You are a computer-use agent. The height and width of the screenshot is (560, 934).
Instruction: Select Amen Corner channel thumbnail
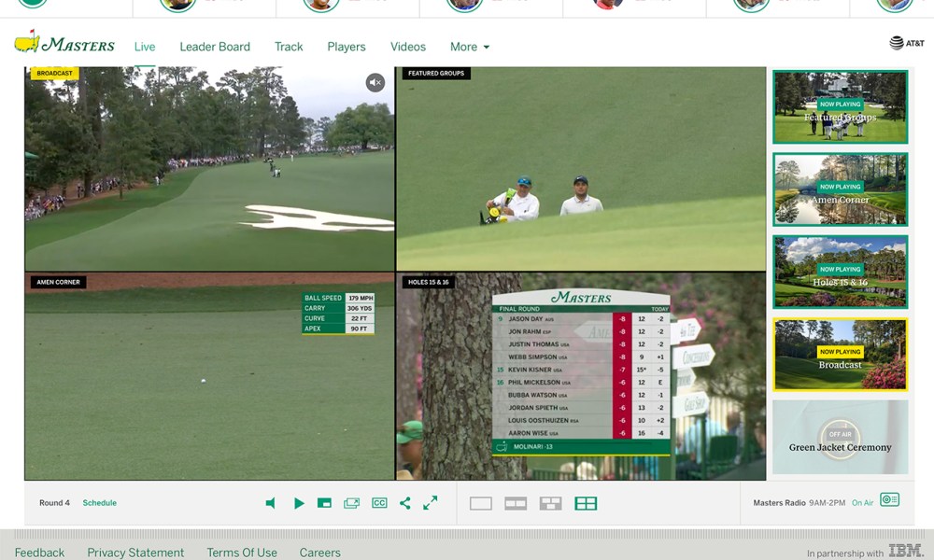pyautogui.click(x=841, y=189)
